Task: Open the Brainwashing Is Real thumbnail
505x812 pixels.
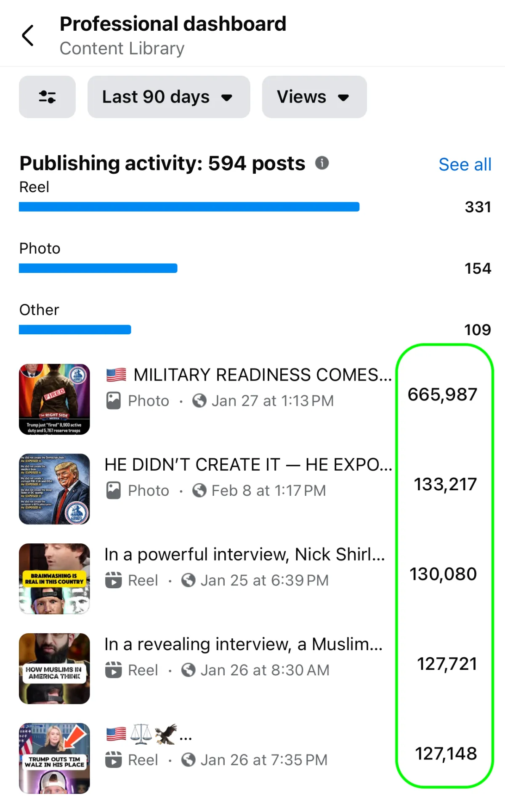Action: tap(54, 579)
